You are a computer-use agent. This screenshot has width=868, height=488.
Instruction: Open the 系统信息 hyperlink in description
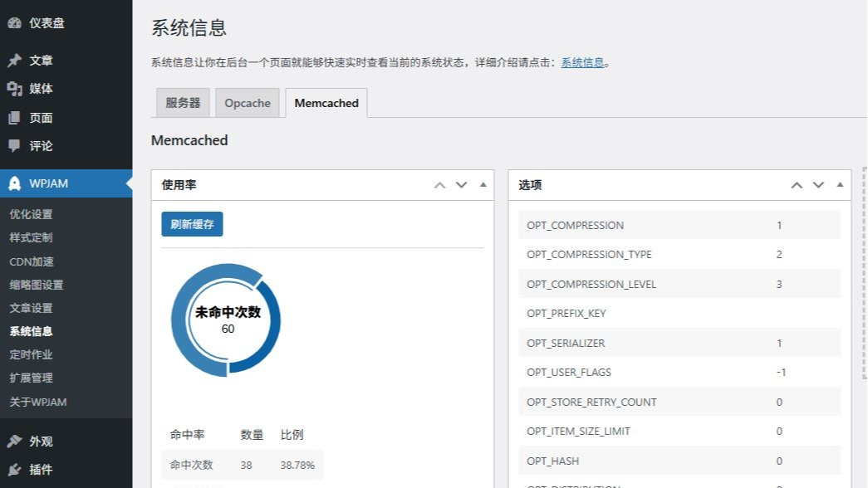click(582, 61)
